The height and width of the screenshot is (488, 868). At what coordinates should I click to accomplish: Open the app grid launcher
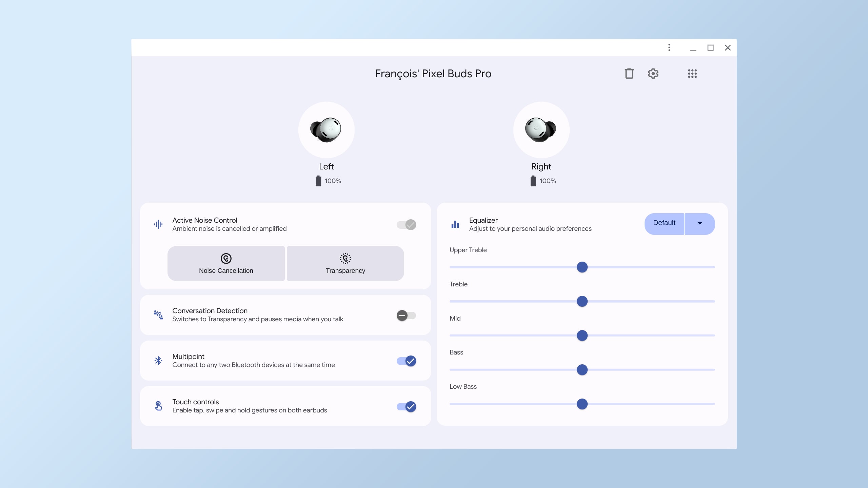click(691, 73)
